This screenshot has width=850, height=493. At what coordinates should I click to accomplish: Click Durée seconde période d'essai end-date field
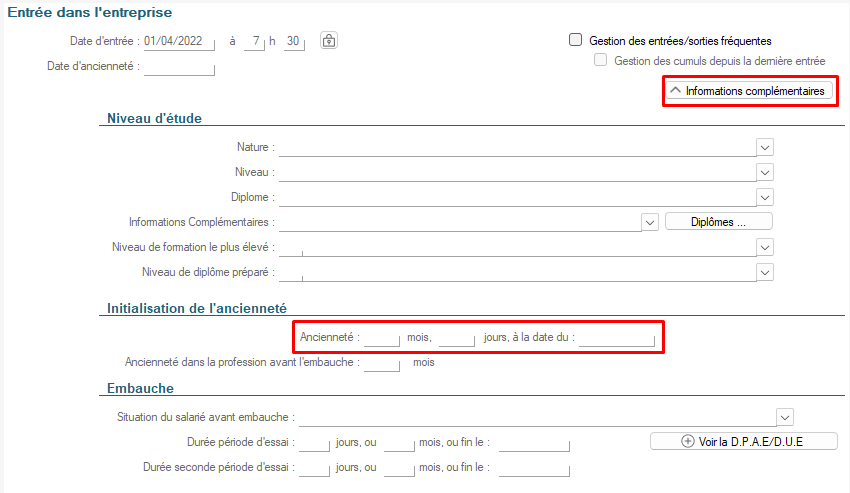[x=533, y=467]
